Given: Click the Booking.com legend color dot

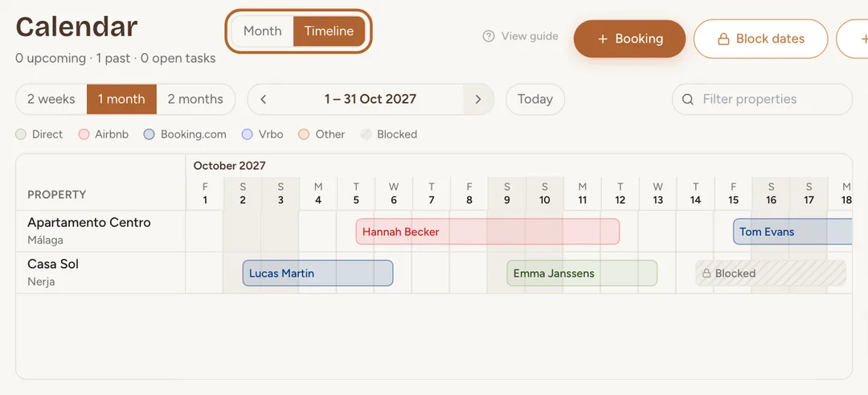Looking at the screenshot, I should pos(149,134).
